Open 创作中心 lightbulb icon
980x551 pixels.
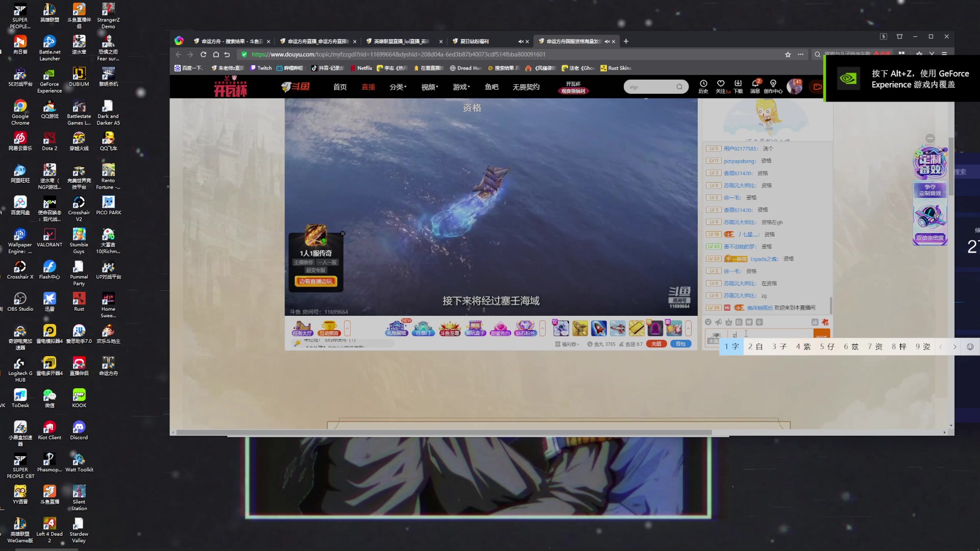point(773,86)
